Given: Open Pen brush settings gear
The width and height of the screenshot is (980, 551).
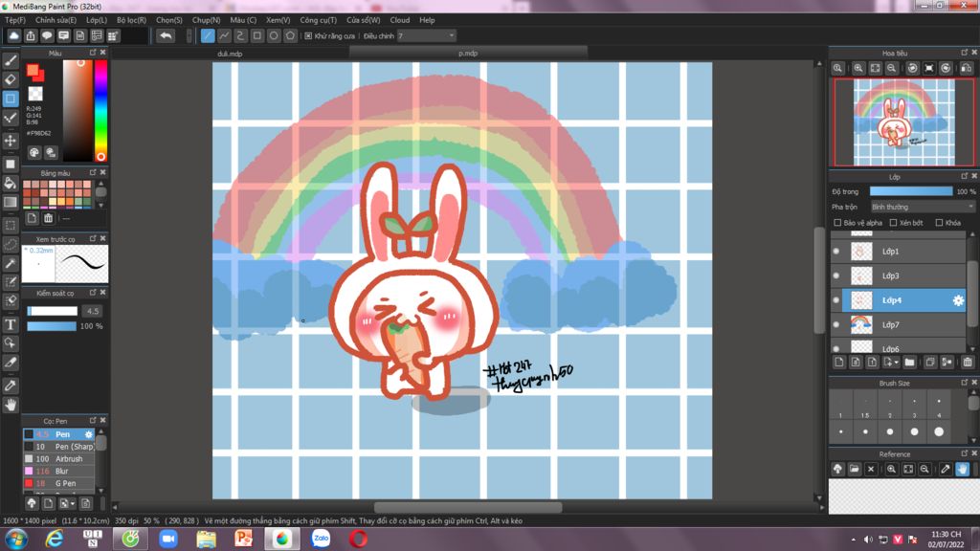Looking at the screenshot, I should coord(89,434).
